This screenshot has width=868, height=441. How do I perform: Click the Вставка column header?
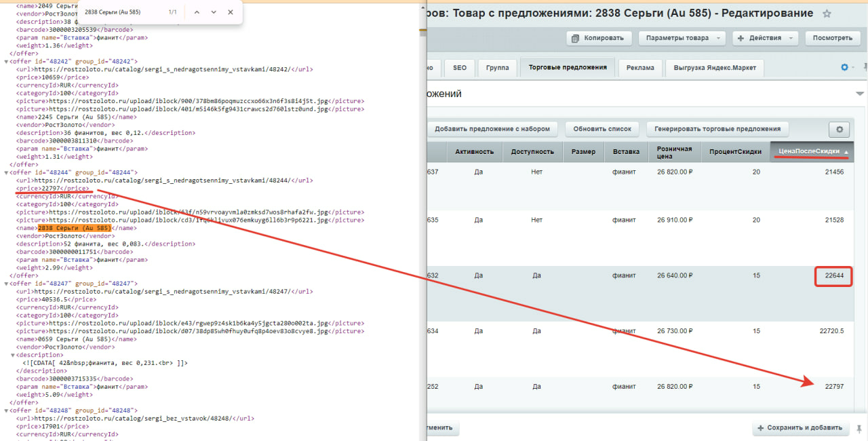coord(626,152)
